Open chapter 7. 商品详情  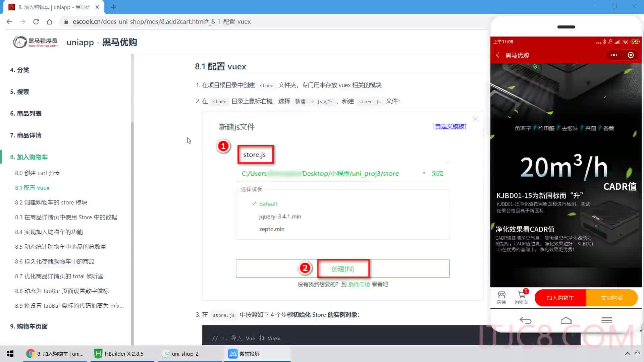25,135
